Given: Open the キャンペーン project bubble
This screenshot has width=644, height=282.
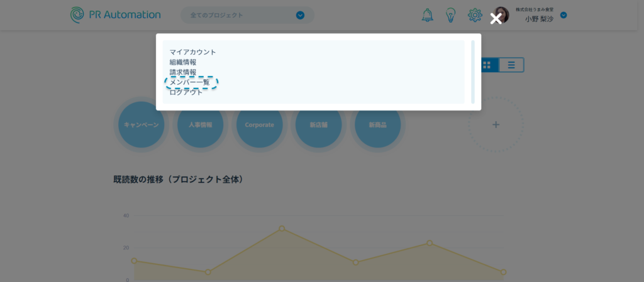Looking at the screenshot, I should [141, 125].
